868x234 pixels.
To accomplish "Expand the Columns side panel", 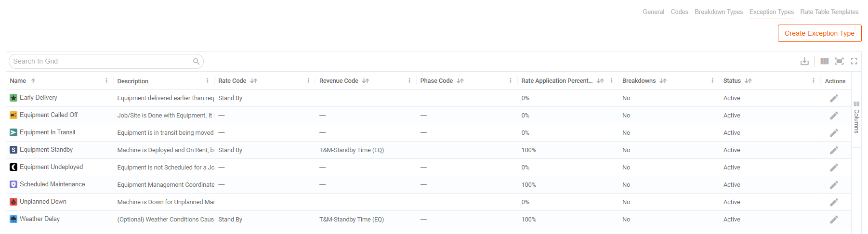I will 856,117.
